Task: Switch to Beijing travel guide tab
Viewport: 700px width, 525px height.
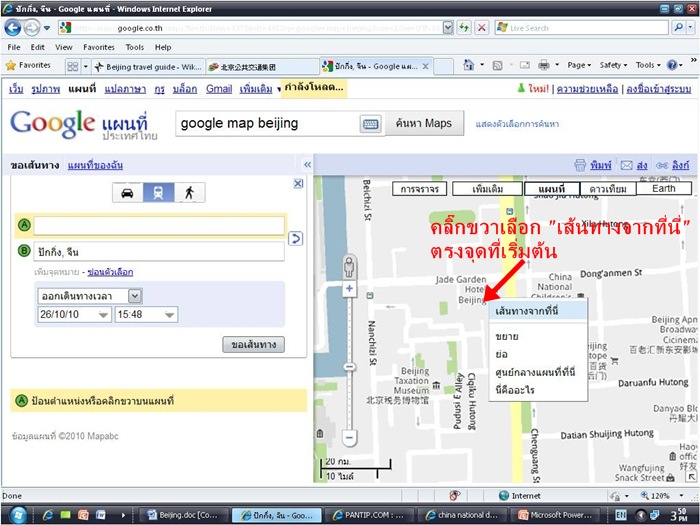Action: coord(149,67)
